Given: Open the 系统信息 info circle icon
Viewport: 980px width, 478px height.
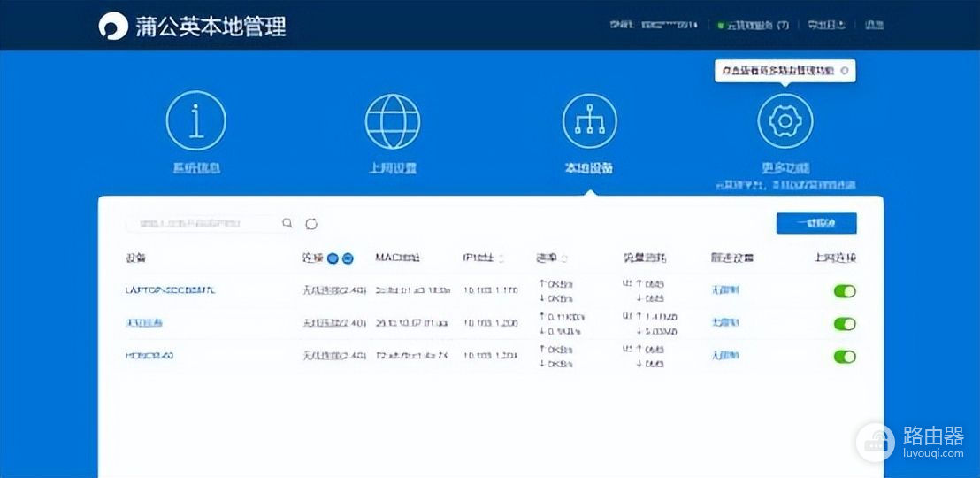Looking at the screenshot, I should click(196, 120).
